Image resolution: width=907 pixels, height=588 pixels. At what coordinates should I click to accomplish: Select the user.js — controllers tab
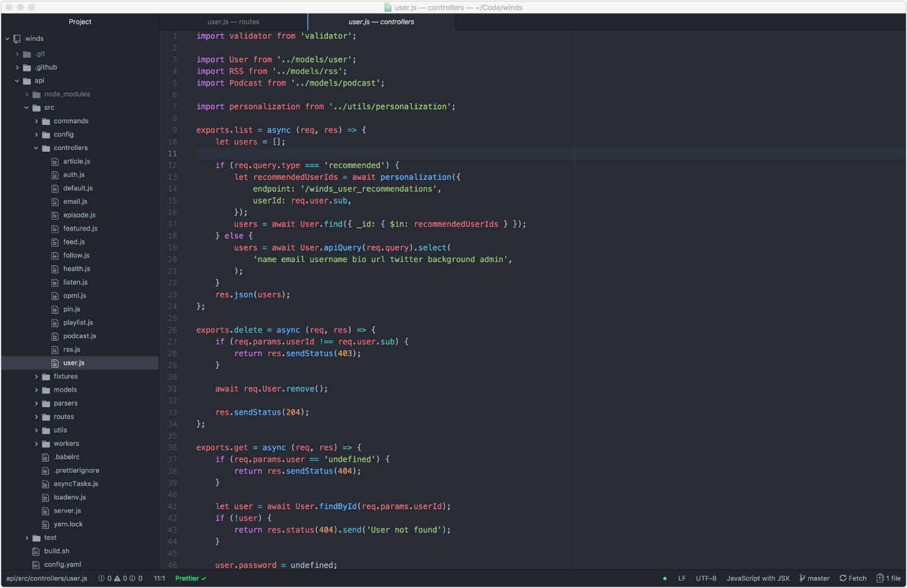381,22
